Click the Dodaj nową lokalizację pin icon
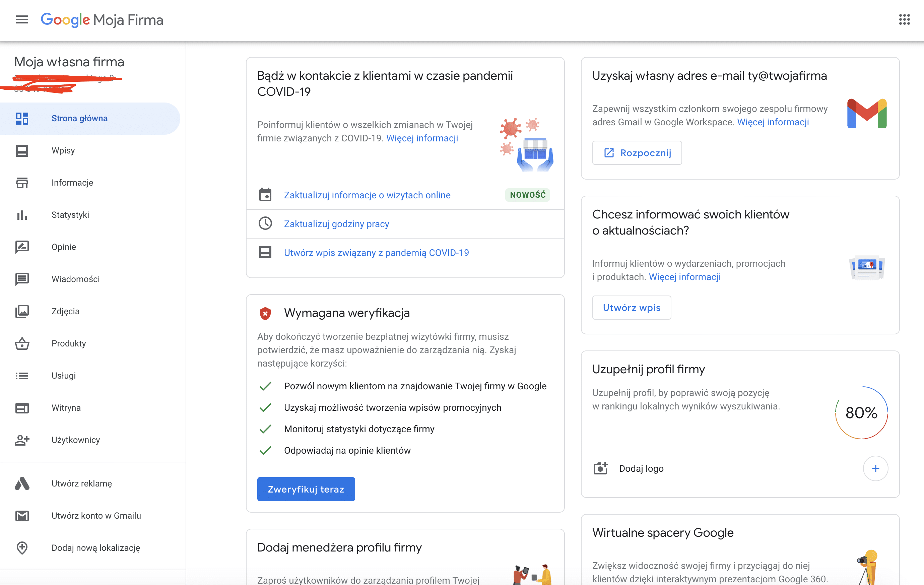This screenshot has height=585, width=924. [22, 548]
